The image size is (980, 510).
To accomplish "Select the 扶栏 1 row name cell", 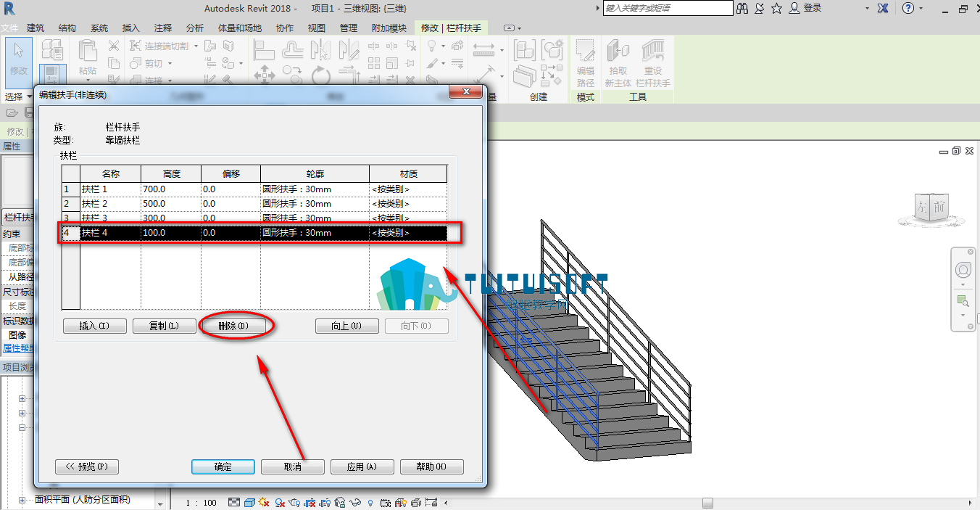I will pos(110,189).
